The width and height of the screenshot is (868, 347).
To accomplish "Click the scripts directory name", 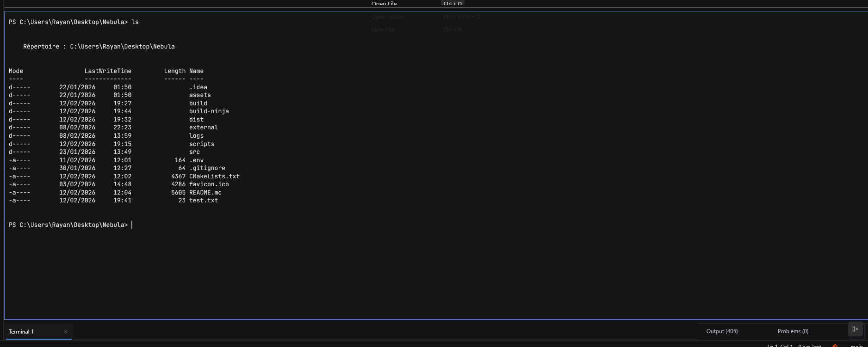I will tap(202, 144).
